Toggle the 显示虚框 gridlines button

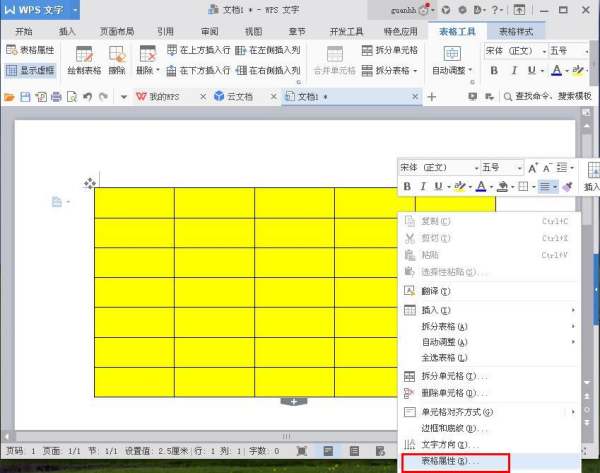pos(30,70)
